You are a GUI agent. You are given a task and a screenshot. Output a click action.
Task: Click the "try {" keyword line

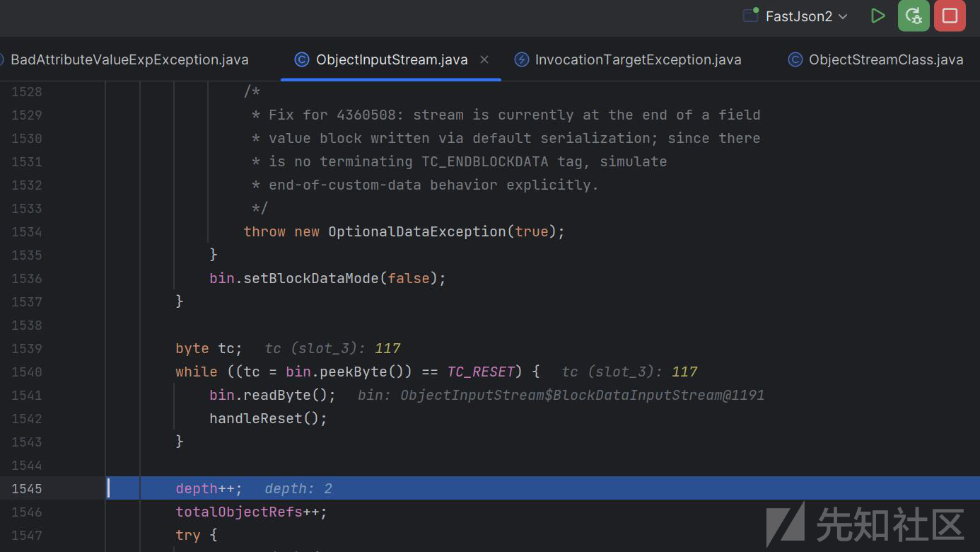point(196,535)
